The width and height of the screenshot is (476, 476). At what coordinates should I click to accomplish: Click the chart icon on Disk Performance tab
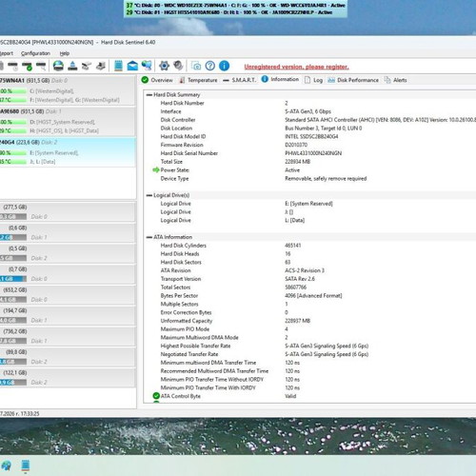point(331,80)
